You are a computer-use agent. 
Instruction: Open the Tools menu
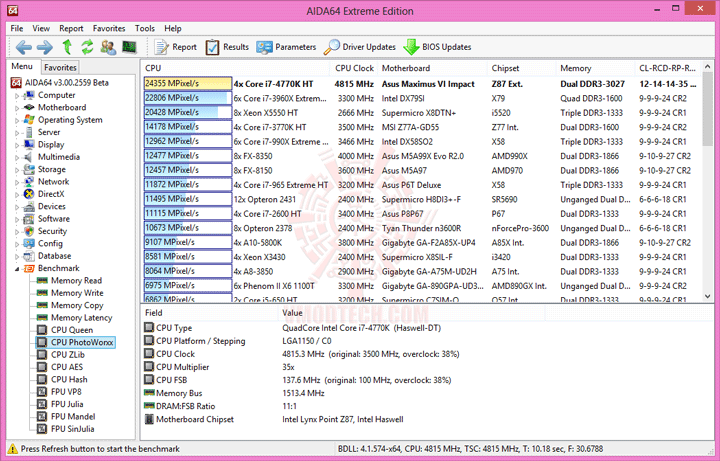tap(145, 28)
